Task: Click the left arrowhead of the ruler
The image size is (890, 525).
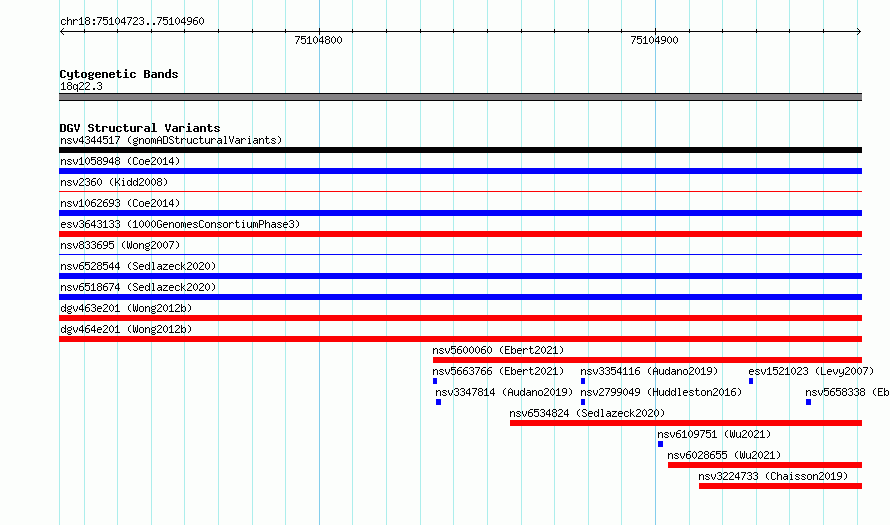Action: click(x=62, y=32)
